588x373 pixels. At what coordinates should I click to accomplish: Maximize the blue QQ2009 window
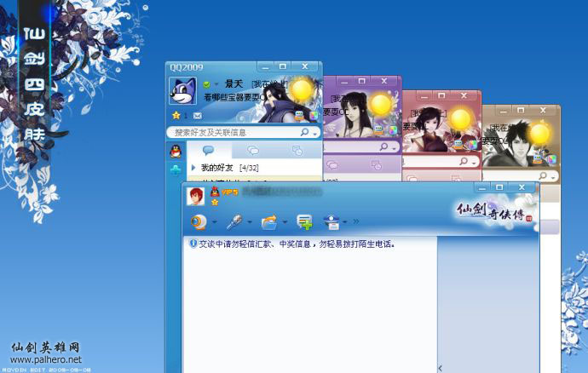click(x=283, y=66)
